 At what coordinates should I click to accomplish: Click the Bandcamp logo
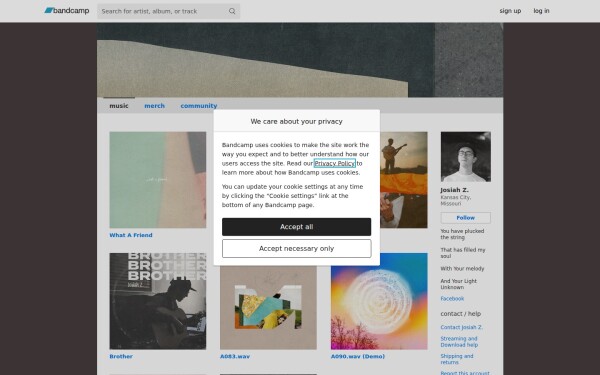tap(67, 11)
